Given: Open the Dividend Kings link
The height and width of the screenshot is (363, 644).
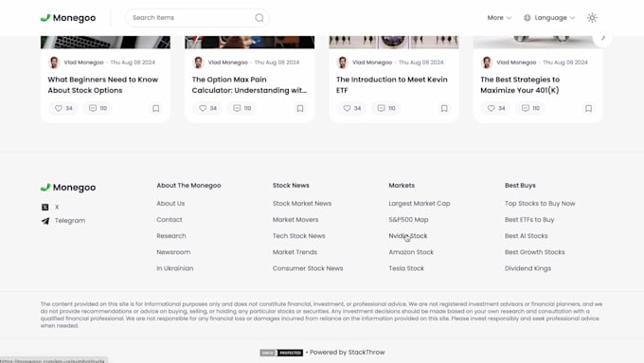Looking at the screenshot, I should point(528,268).
